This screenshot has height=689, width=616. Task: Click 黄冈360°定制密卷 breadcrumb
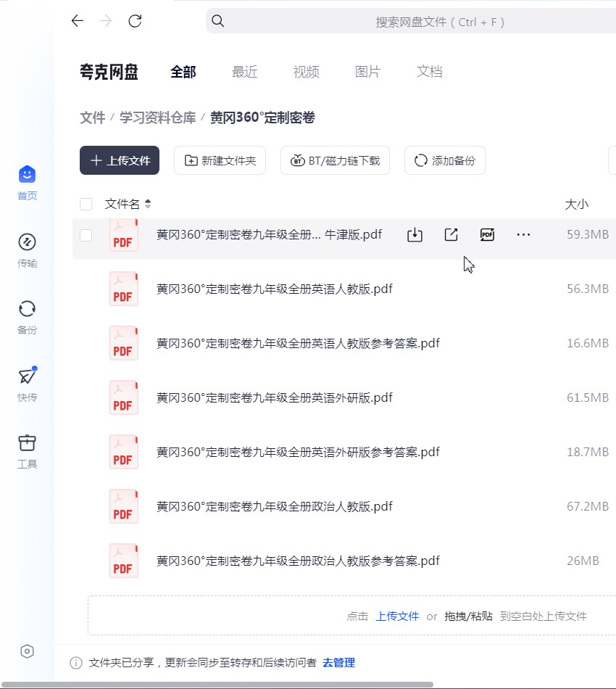pyautogui.click(x=262, y=117)
